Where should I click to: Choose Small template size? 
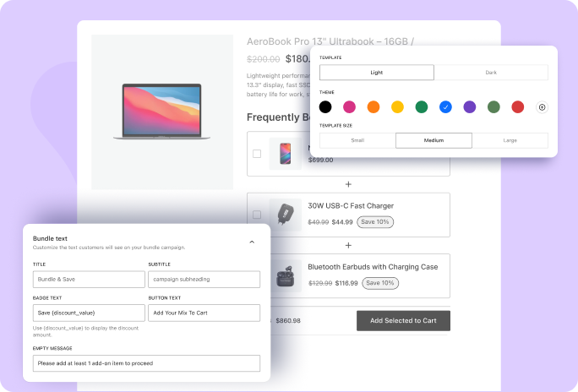pos(357,140)
